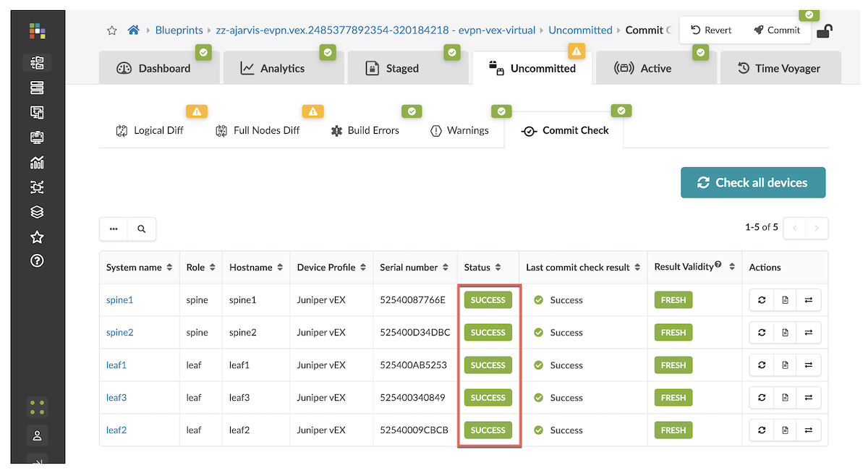The width and height of the screenshot is (868, 473).
Task: Open the leaf1 system link
Action: click(116, 365)
